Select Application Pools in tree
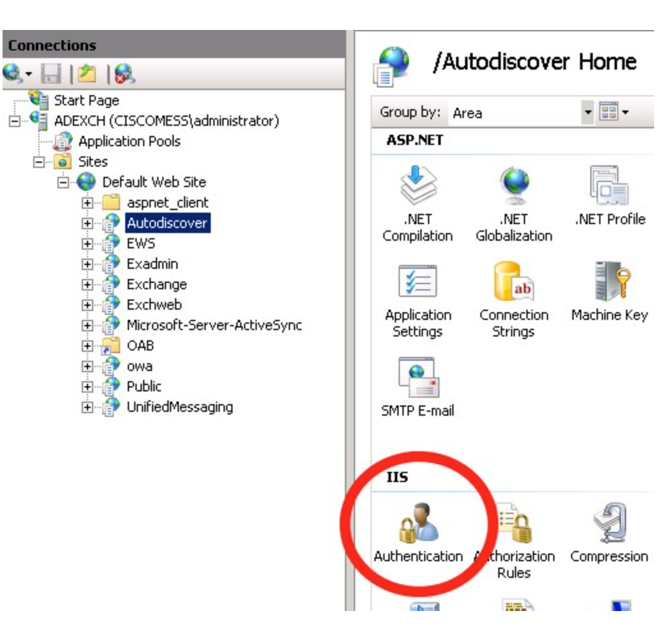 [129, 142]
